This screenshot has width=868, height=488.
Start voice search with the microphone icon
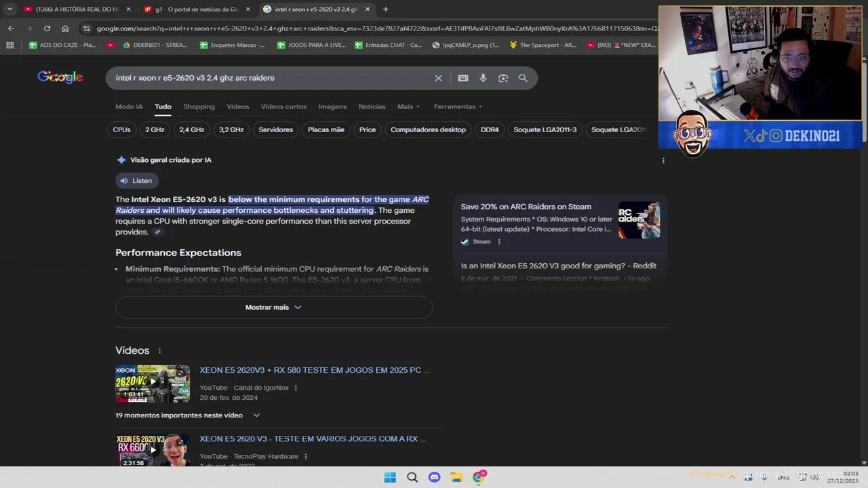tap(483, 78)
